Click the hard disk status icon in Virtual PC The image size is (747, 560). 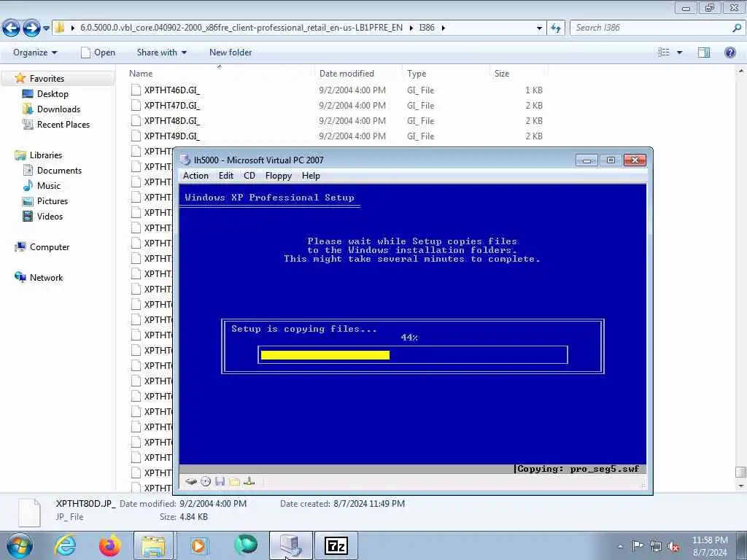coord(191,481)
